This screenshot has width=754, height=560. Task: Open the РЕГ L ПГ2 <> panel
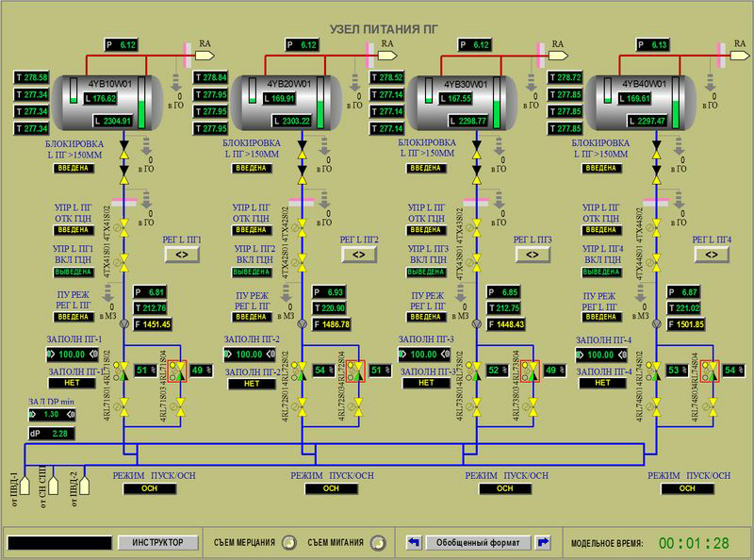click(359, 255)
